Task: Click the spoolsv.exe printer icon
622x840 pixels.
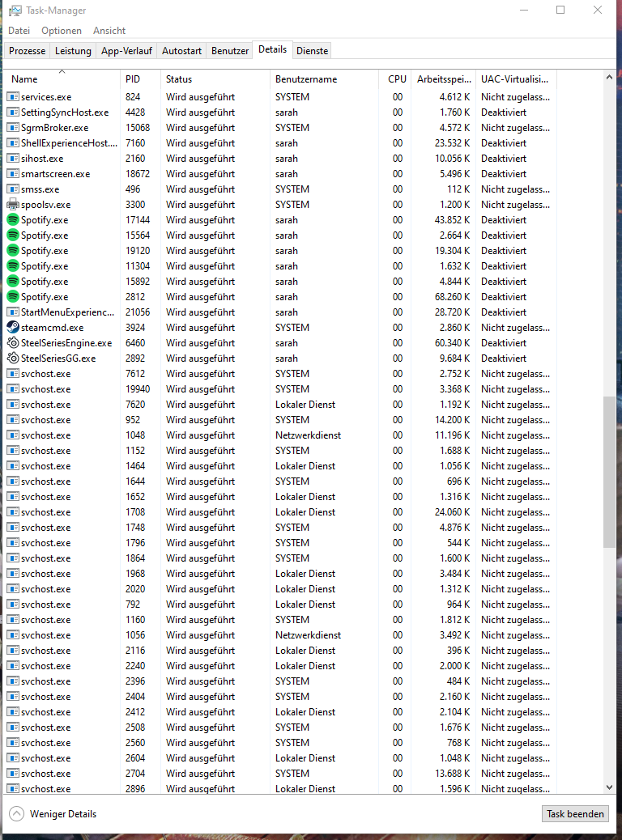Action: (13, 205)
